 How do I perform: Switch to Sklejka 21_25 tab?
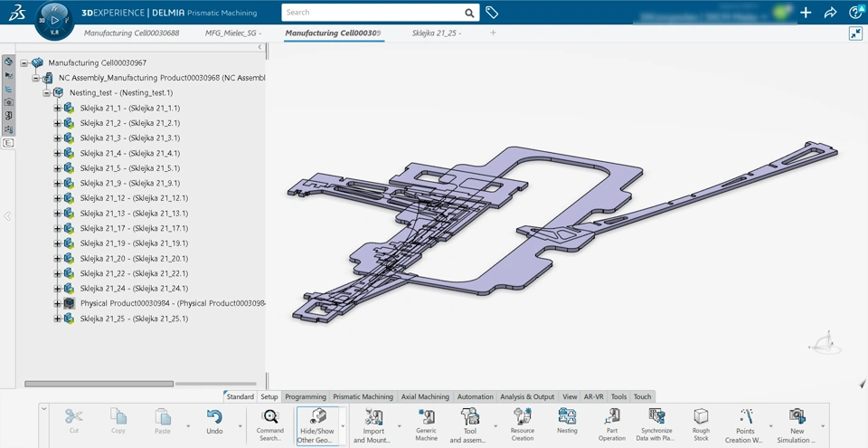coord(437,33)
